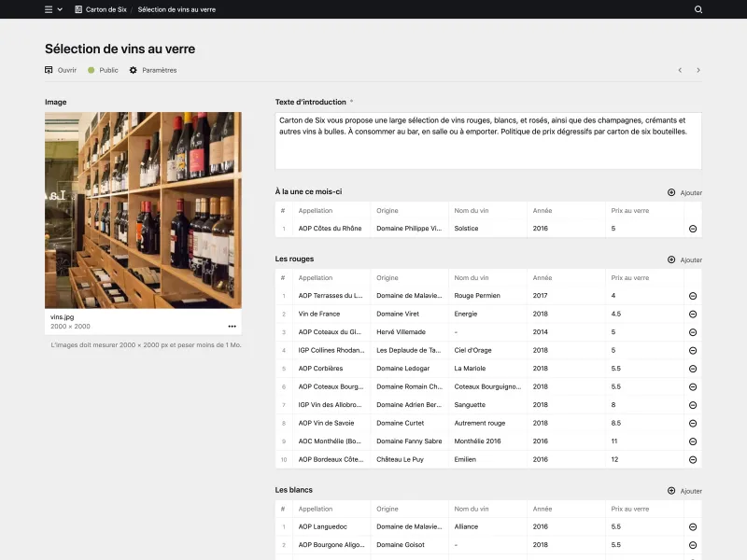Click the Carton de Six site icon
Image resolution: width=747 pixels, height=560 pixels.
[x=77, y=10]
